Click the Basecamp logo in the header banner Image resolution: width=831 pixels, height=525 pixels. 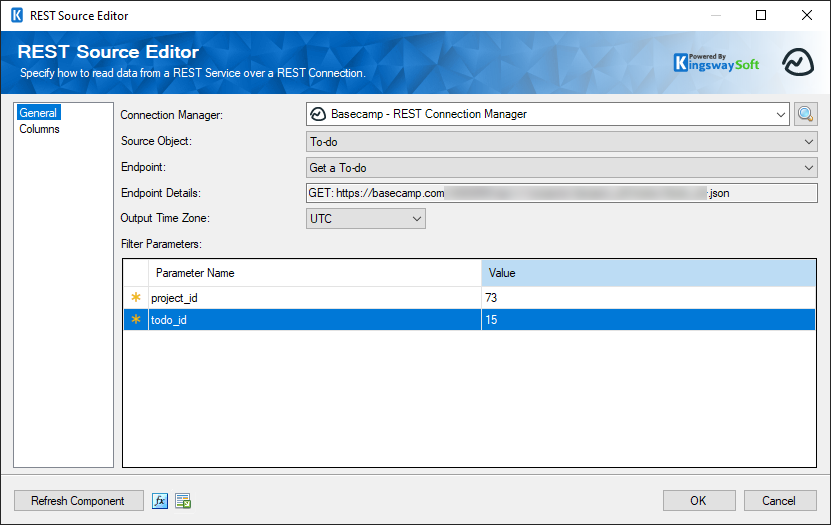798,63
